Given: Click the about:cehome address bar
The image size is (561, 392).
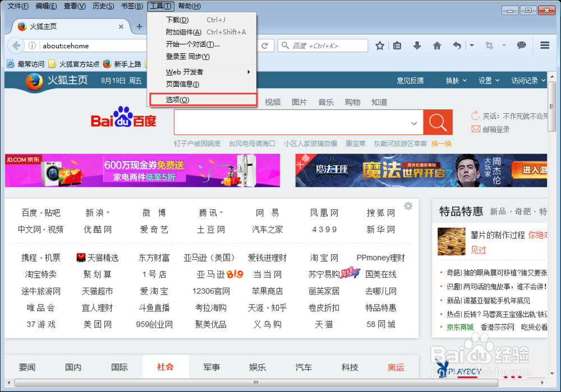Looking at the screenshot, I should (x=94, y=45).
